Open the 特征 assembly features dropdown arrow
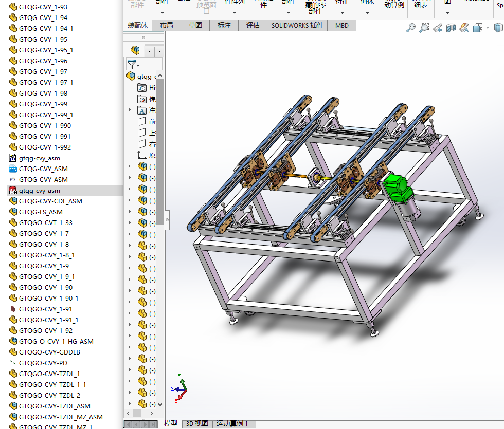504x429 pixels. [342, 13]
